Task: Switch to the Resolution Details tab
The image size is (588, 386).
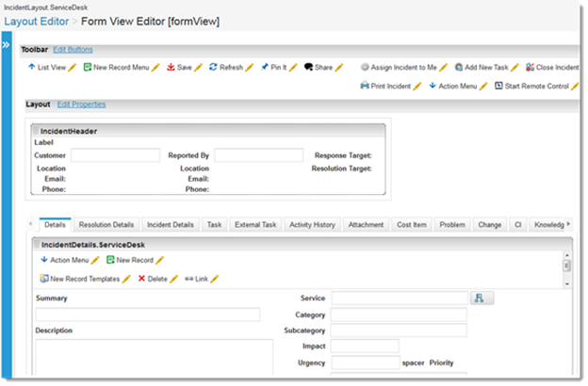Action: (x=106, y=225)
